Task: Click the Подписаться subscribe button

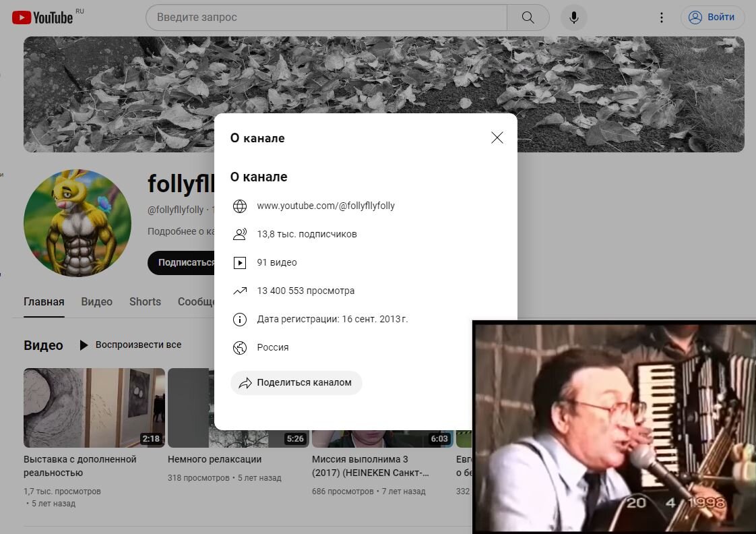Action: (x=182, y=262)
